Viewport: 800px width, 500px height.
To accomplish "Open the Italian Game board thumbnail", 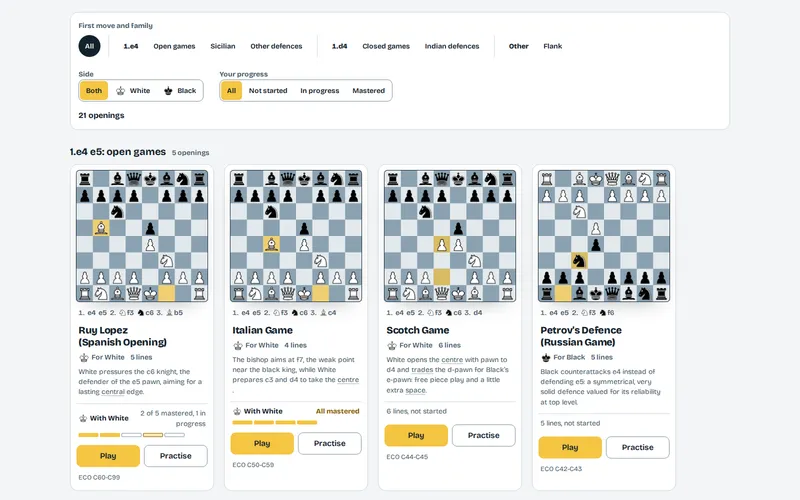I will pyautogui.click(x=296, y=236).
